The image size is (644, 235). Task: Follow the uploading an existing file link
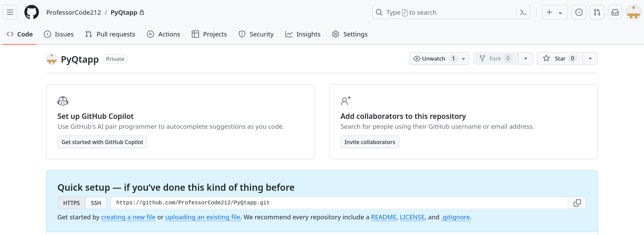pyautogui.click(x=203, y=217)
